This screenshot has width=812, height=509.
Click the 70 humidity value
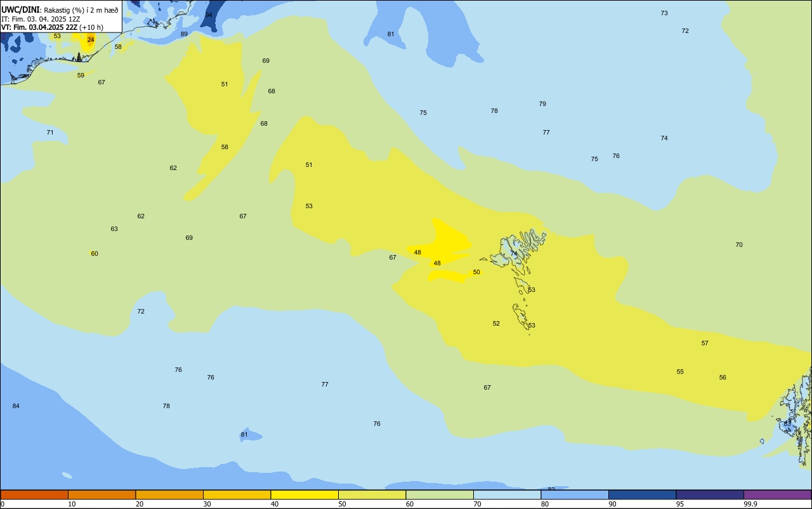[739, 244]
